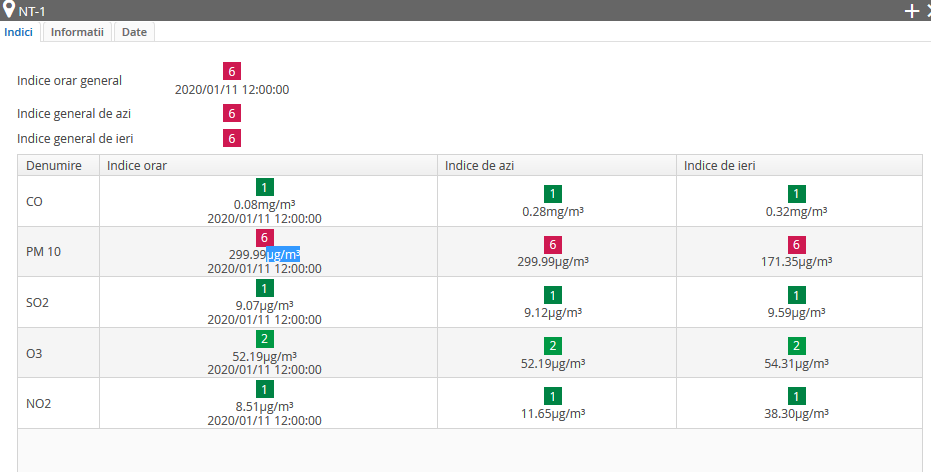Screen dimensions: 931x472
Task: Open the Date tab
Action: [134, 32]
